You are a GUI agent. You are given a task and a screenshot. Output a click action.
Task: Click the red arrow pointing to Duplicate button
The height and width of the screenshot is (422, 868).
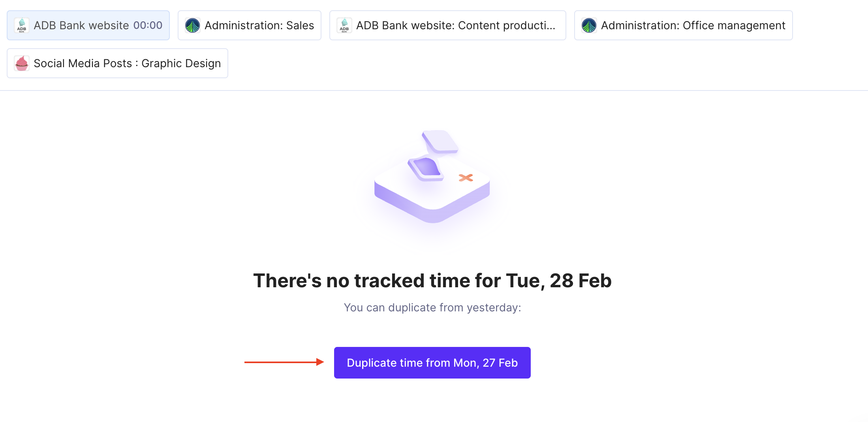pyautogui.click(x=284, y=362)
